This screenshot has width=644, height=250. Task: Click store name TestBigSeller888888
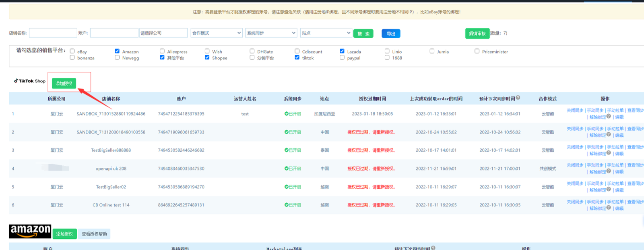pos(111,150)
